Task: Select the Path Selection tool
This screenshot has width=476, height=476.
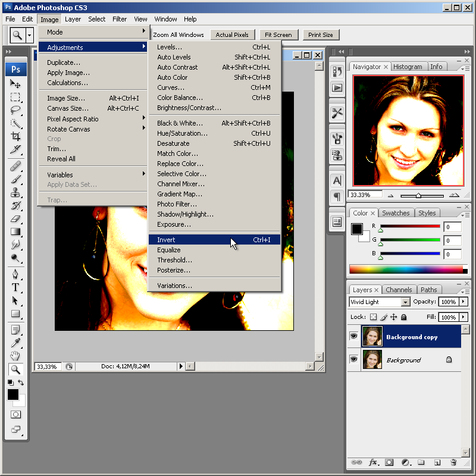Action: pos(15,300)
